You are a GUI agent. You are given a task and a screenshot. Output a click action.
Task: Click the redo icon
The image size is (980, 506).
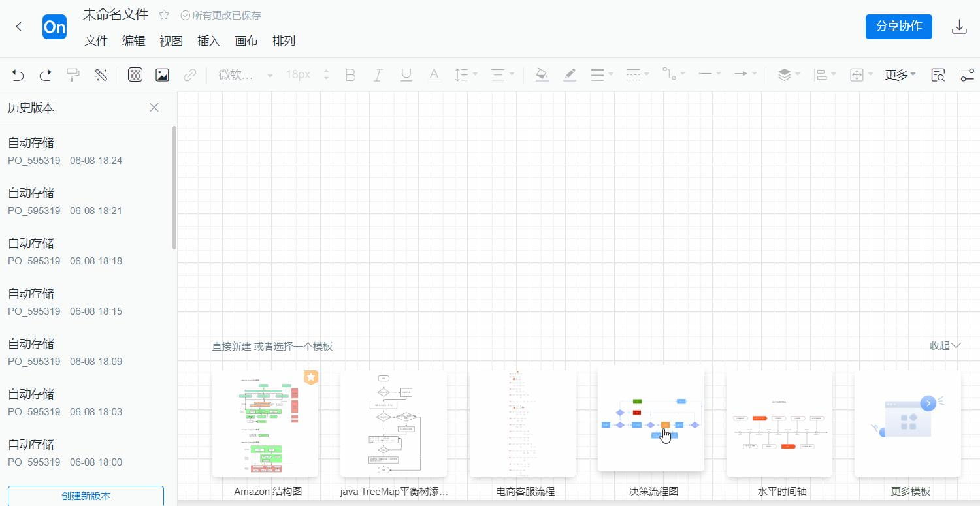pos(45,74)
